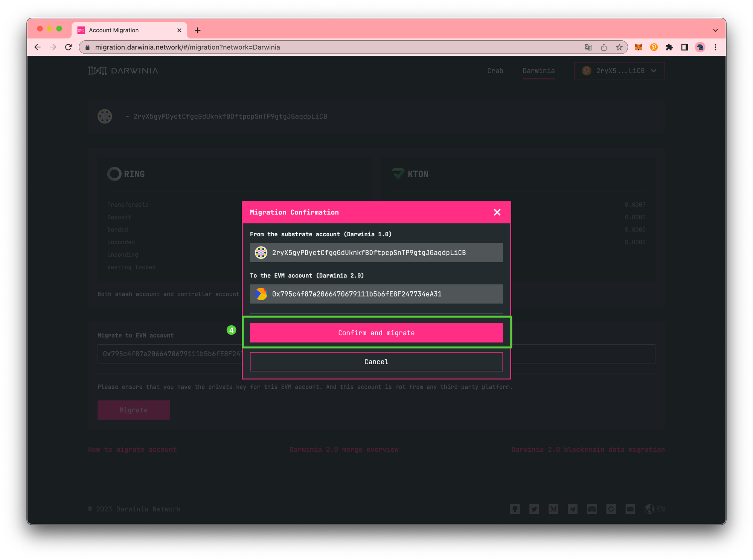This screenshot has height=560, width=753.
Task: Open the Discord footer icon
Action: (591, 509)
